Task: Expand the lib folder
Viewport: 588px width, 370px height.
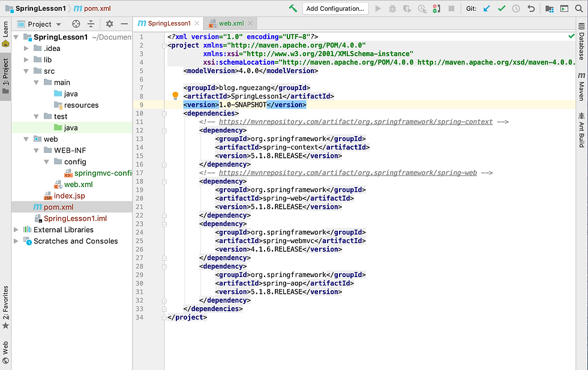Action: (26, 59)
